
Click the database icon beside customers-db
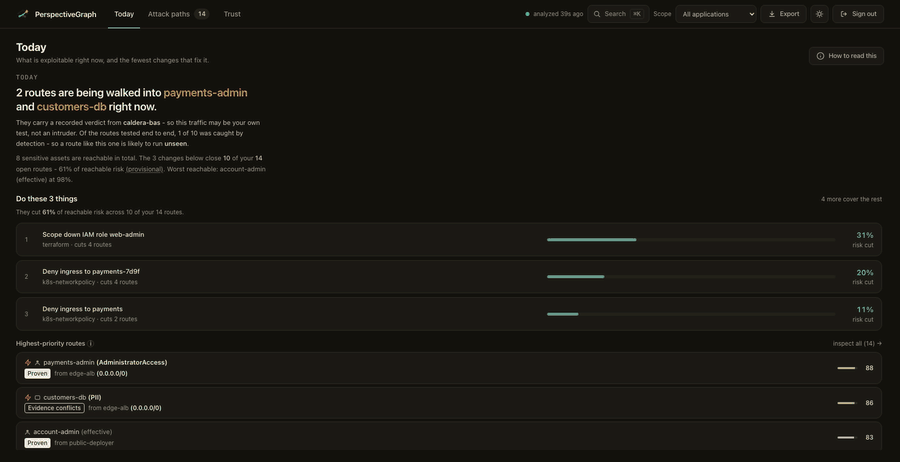(37, 397)
